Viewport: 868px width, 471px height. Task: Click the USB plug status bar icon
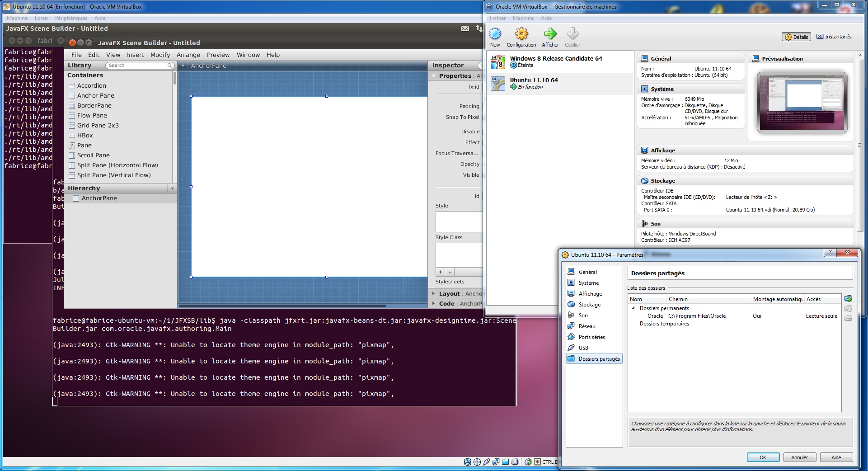click(487, 462)
